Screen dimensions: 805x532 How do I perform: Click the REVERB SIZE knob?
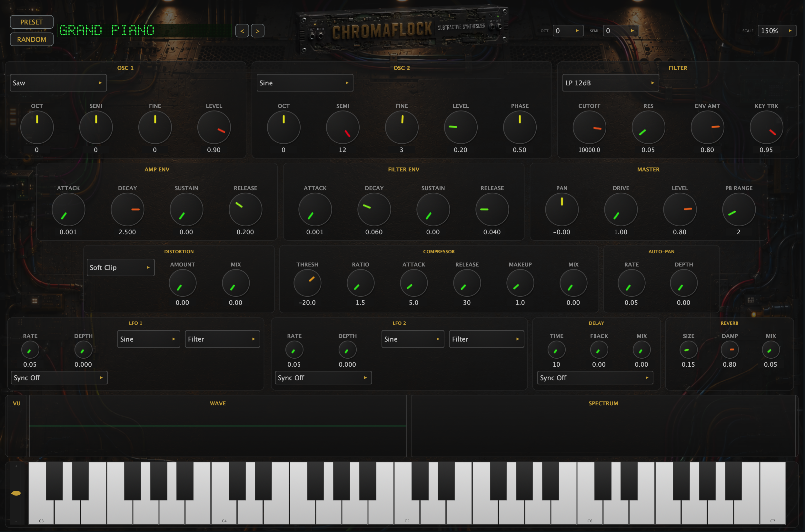pos(689,350)
